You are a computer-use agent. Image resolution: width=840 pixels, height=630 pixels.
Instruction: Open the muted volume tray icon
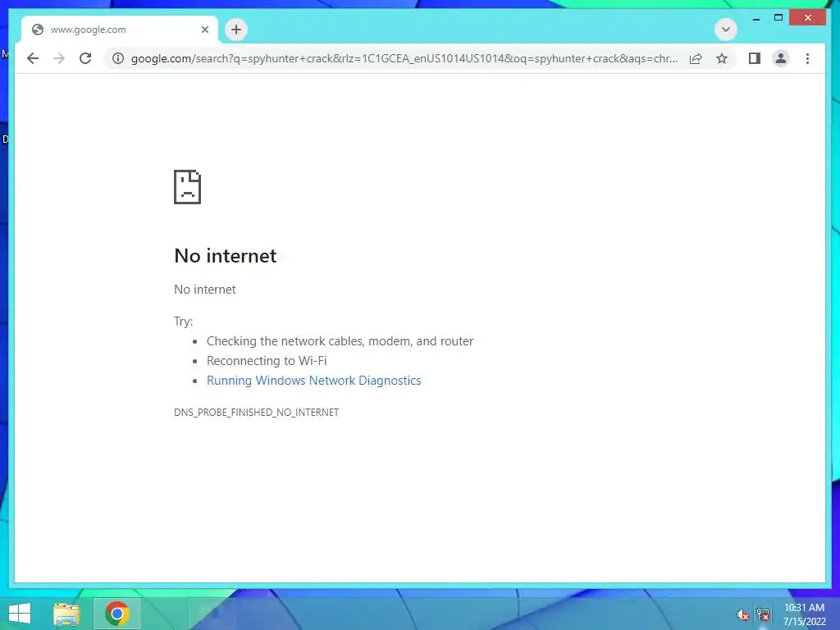tap(742, 615)
